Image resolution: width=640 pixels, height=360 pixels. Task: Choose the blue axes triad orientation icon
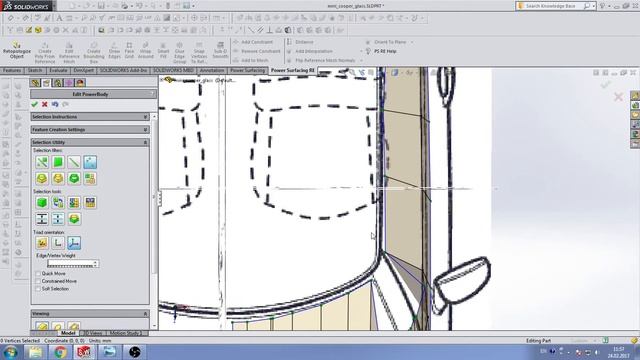pyautogui.click(x=74, y=243)
